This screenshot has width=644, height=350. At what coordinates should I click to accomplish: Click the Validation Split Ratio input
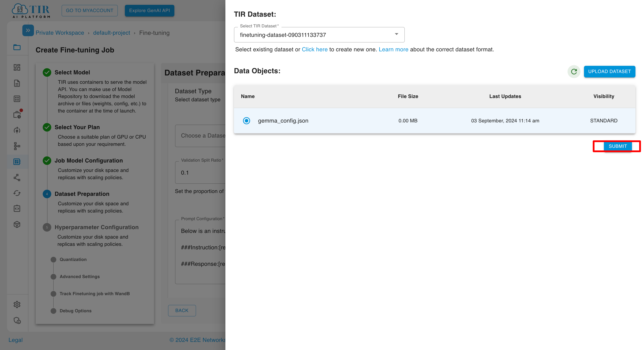200,173
